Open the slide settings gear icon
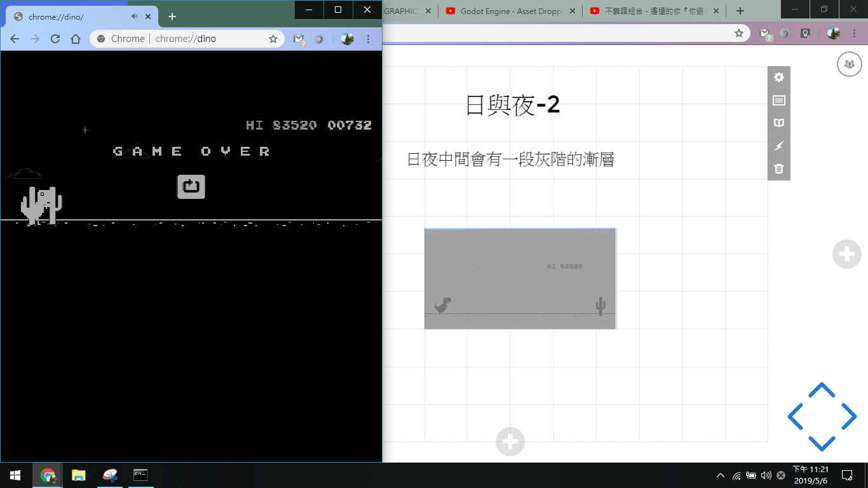Viewport: 868px width, 488px height. pos(779,78)
